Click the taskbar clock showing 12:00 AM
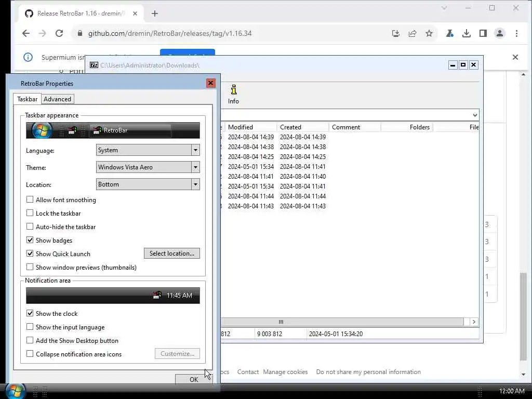The height and width of the screenshot is (399, 532). pyautogui.click(x=512, y=391)
